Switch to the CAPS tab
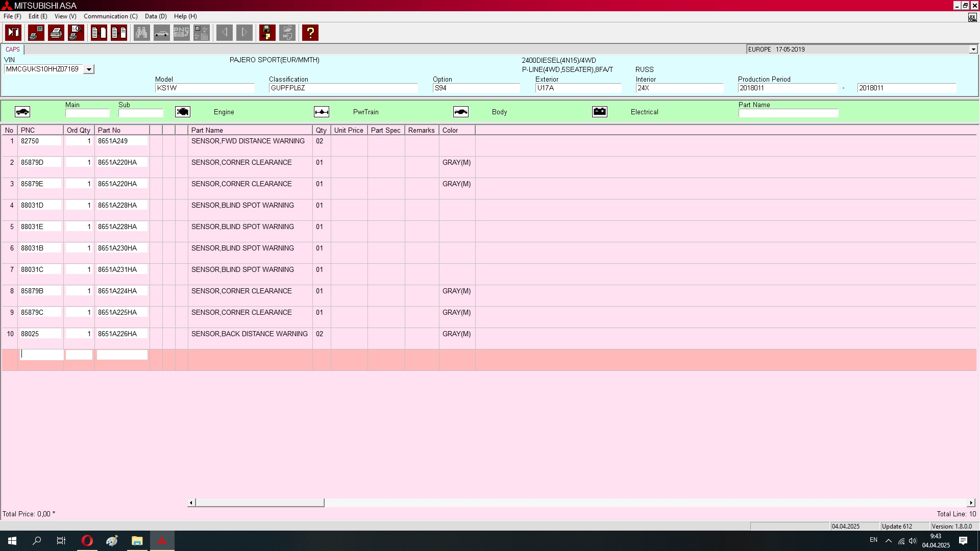Image resolution: width=980 pixels, height=551 pixels. click(x=13, y=49)
